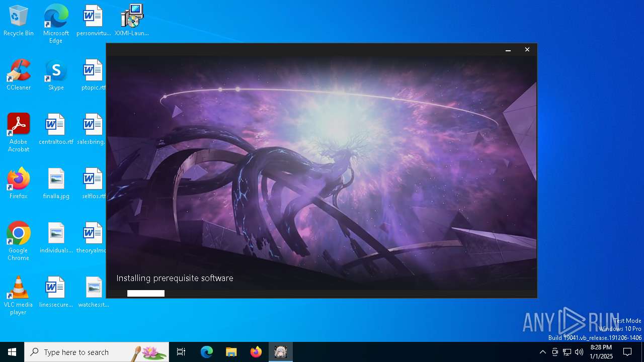This screenshot has width=644, height=362.
Task: Open the volume control tray icon
Action: (x=579, y=352)
